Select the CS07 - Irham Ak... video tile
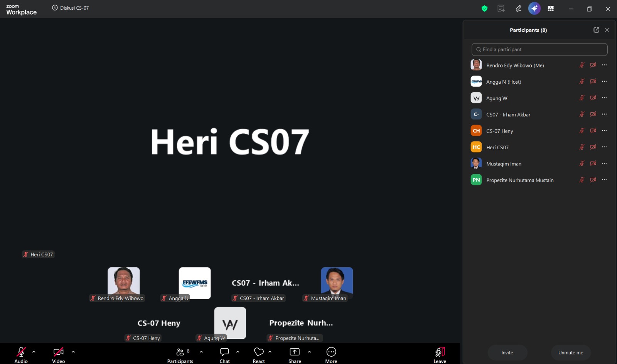Image resolution: width=617 pixels, height=364 pixels. click(x=266, y=283)
